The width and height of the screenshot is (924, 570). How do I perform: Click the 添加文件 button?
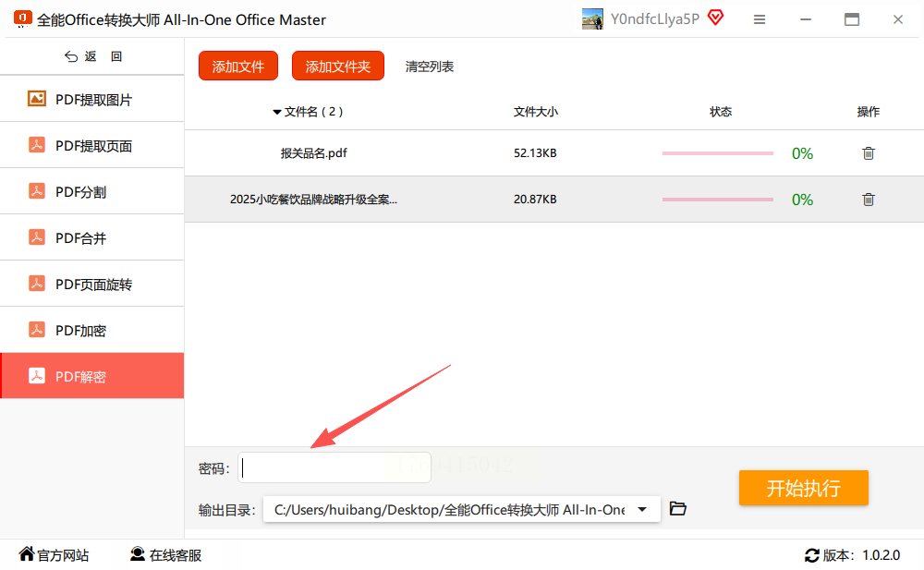pyautogui.click(x=238, y=66)
